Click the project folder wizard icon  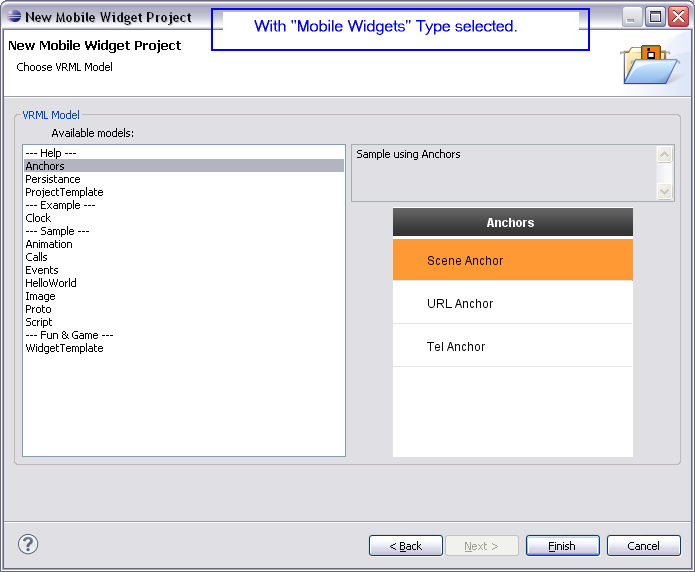650,65
